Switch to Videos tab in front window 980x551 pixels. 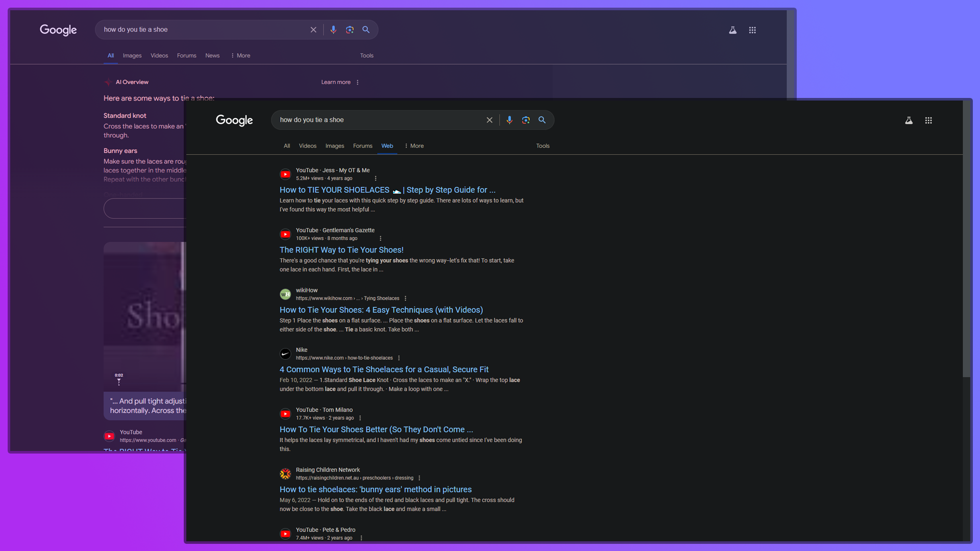(x=308, y=146)
